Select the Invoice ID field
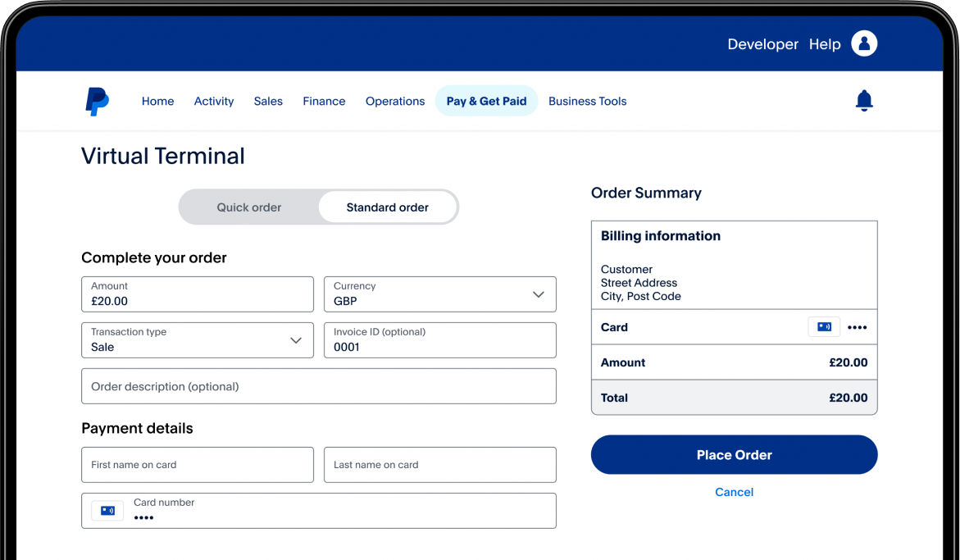This screenshot has width=960, height=560. click(x=440, y=340)
